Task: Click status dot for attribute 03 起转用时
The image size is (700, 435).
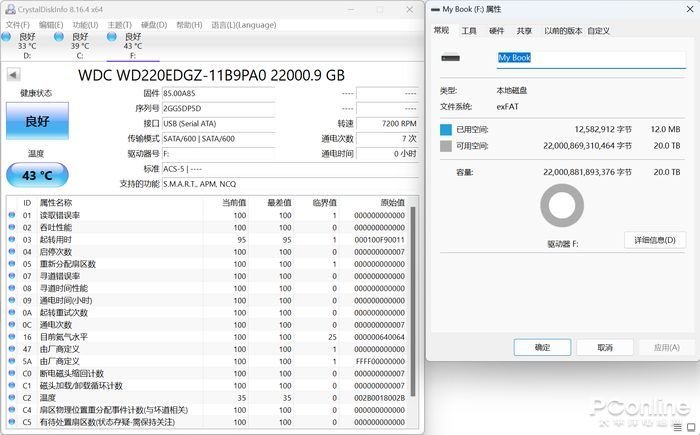Action: point(12,239)
